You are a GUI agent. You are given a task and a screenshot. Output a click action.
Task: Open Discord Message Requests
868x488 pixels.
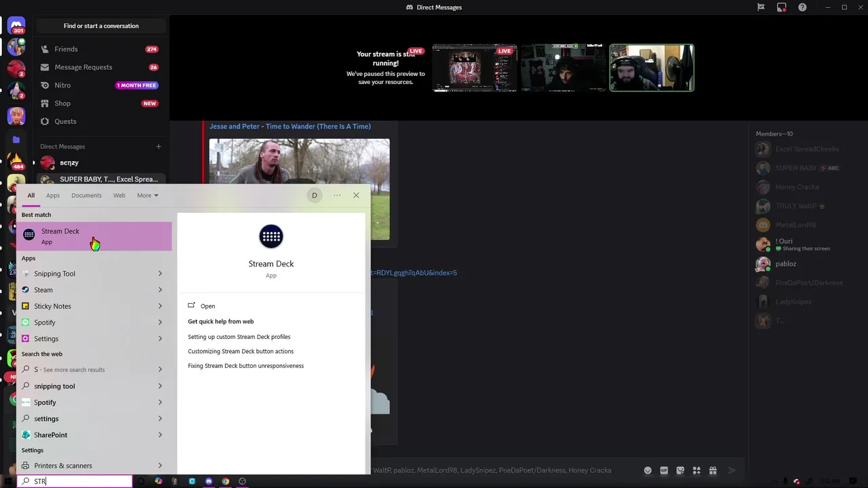100,67
